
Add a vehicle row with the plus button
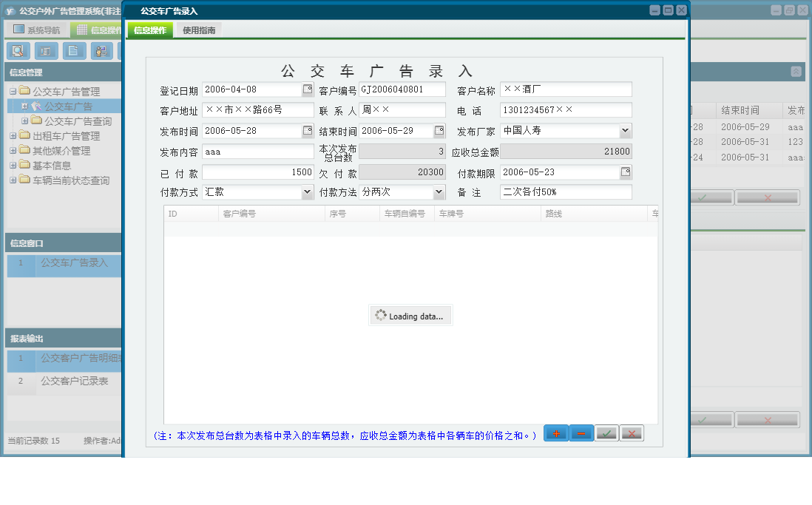tap(556, 433)
